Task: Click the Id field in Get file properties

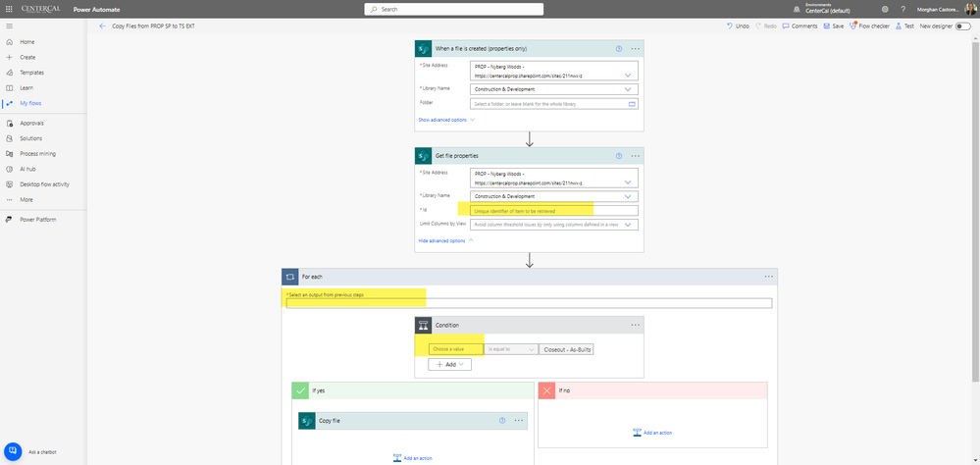Action: tap(553, 211)
